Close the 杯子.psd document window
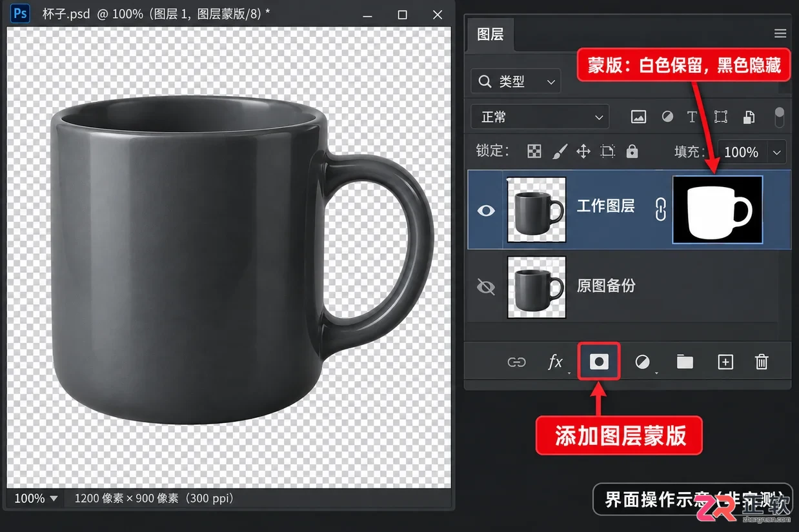 pos(438,15)
